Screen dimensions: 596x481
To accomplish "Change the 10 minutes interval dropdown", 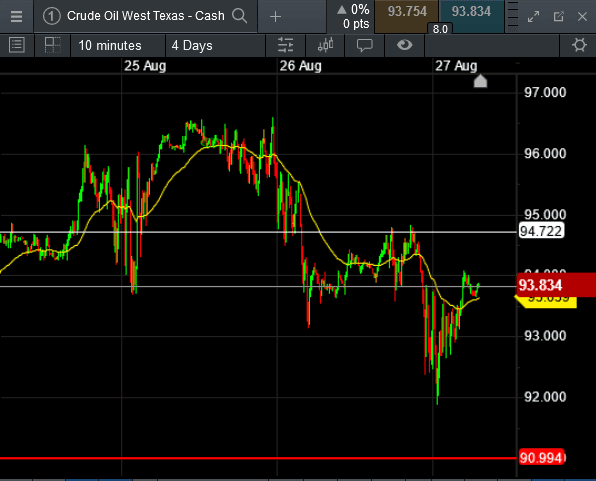I will [117, 46].
